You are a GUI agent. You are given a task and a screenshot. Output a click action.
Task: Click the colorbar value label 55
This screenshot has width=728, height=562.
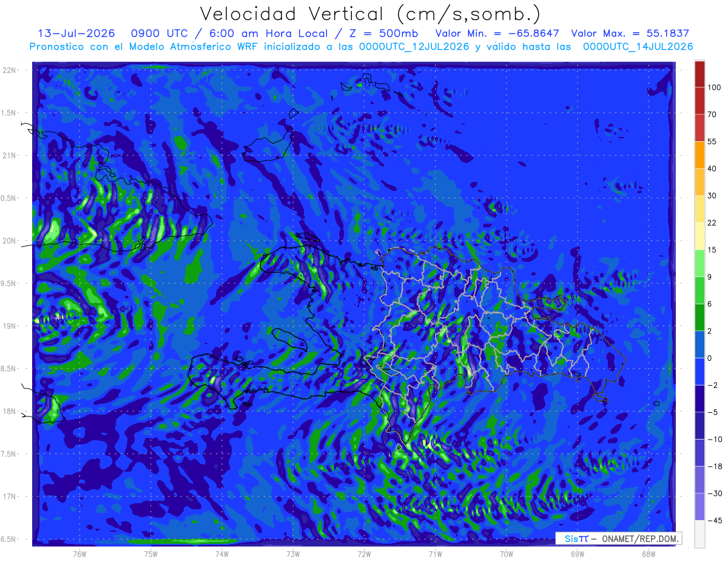click(712, 141)
